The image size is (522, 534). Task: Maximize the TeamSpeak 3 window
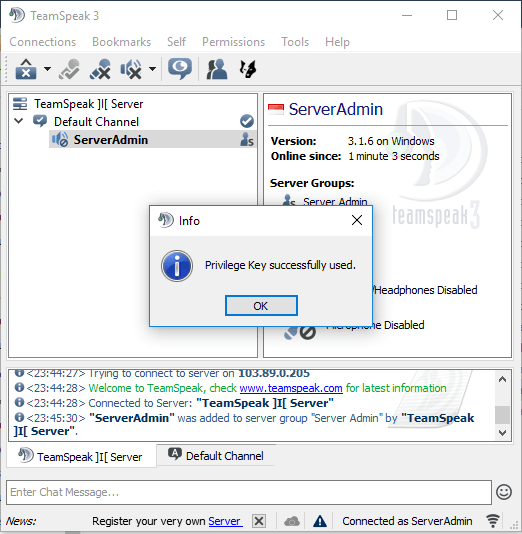(x=452, y=15)
